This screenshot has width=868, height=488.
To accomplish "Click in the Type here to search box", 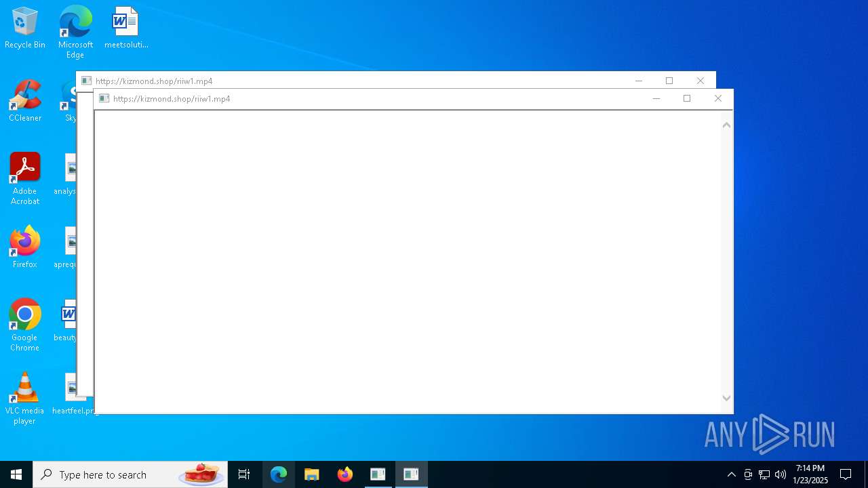I will point(130,474).
